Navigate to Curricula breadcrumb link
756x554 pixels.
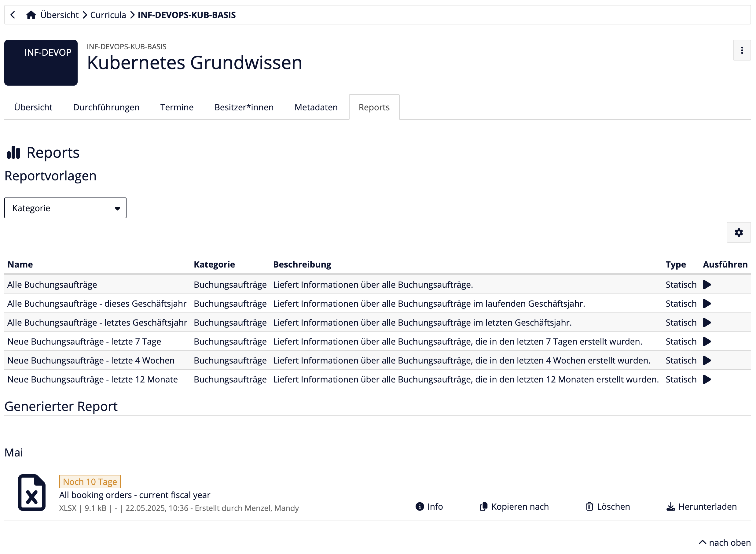[x=108, y=15]
